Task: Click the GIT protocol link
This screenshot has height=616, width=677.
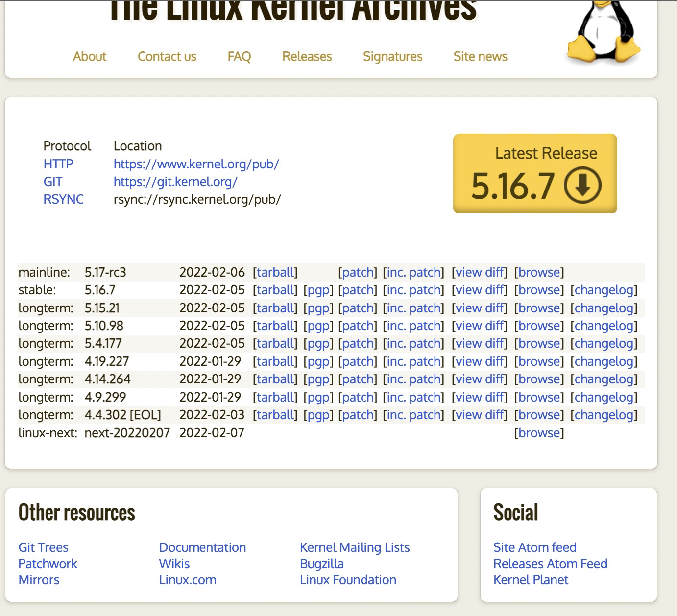Action: pos(53,182)
